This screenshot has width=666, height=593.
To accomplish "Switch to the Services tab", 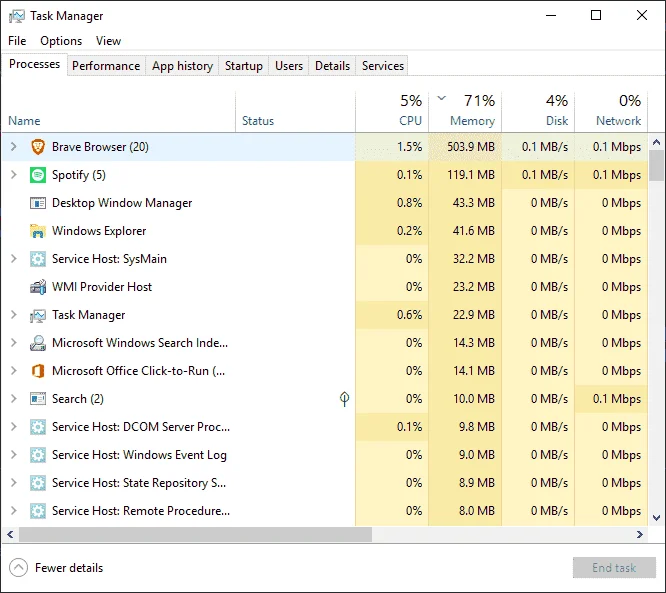I will pyautogui.click(x=383, y=66).
